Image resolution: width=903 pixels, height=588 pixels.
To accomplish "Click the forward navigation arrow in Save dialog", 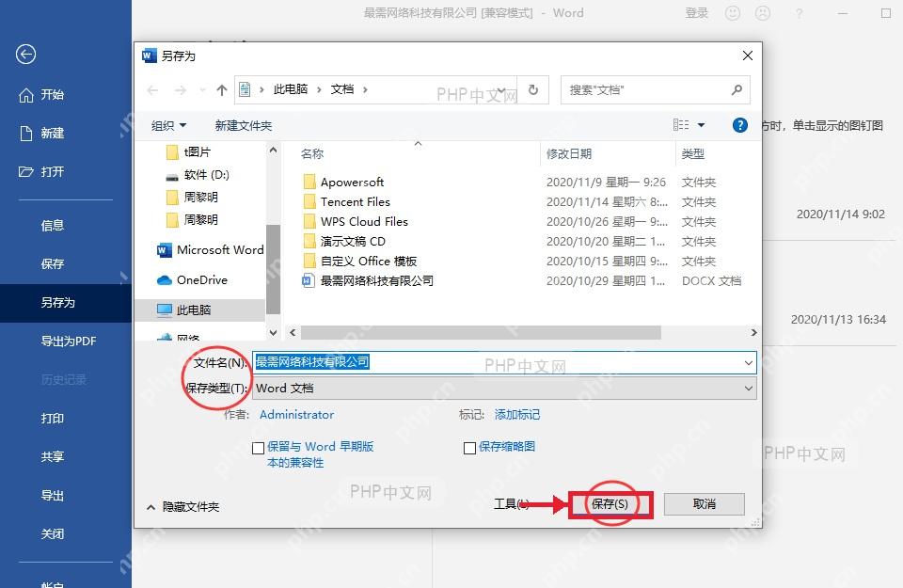I will coord(181,89).
